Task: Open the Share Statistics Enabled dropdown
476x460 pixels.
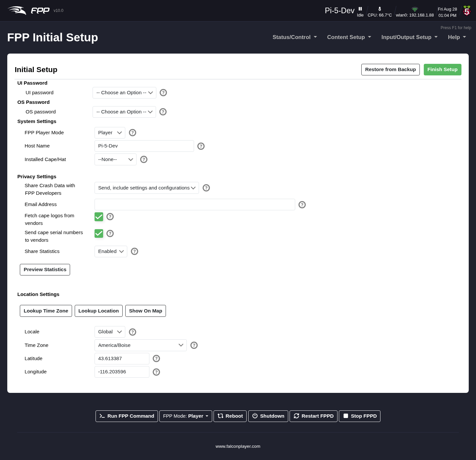Action: point(111,251)
